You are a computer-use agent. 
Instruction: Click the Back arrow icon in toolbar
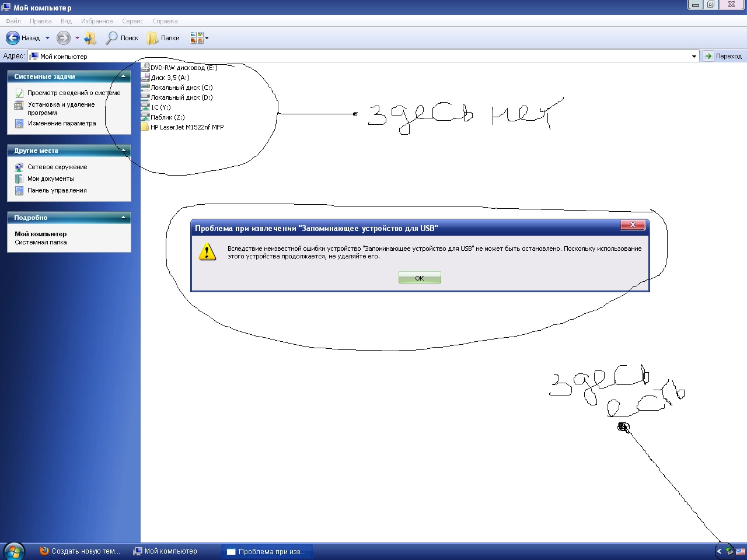pos(13,38)
